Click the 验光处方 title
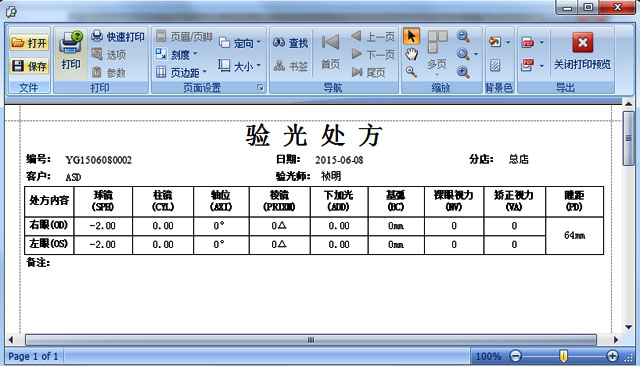 pos(314,135)
